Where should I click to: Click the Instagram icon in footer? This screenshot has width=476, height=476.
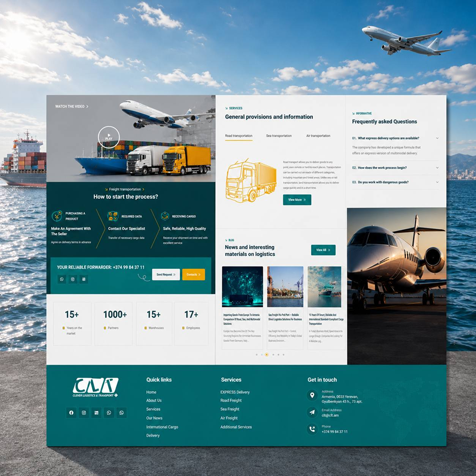(84, 413)
